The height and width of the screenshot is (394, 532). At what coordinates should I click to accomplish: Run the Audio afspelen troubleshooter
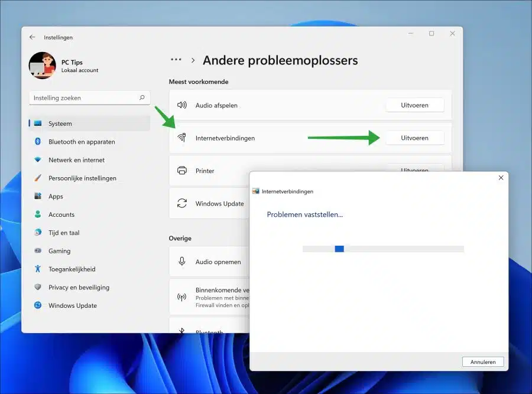click(x=414, y=105)
